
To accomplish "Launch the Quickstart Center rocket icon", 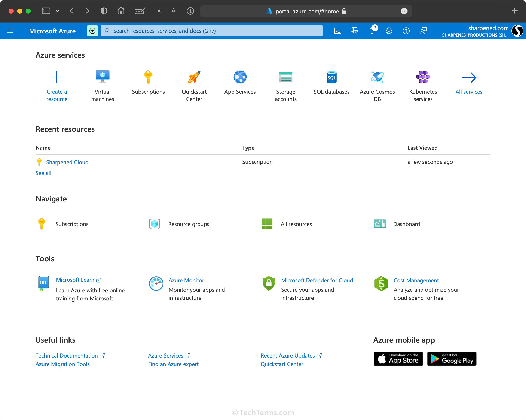I will (194, 77).
